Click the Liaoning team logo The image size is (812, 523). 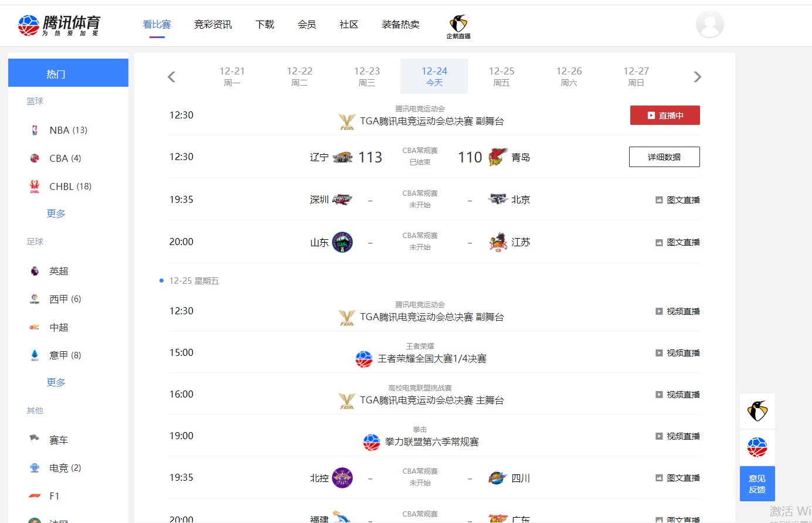[342, 157]
